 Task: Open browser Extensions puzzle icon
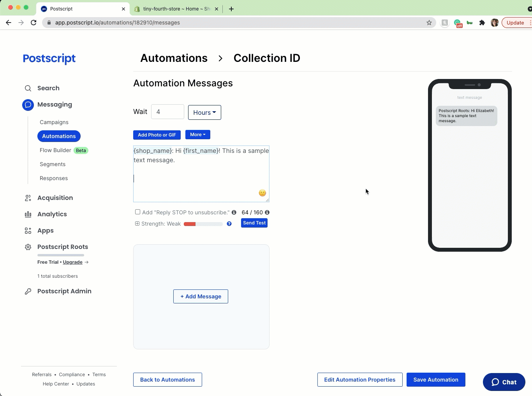(x=482, y=23)
